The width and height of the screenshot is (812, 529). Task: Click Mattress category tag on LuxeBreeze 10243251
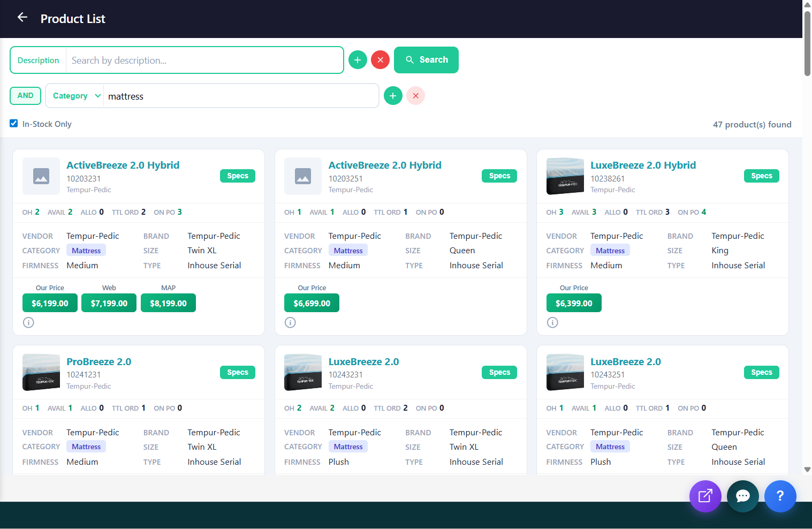[x=610, y=447]
